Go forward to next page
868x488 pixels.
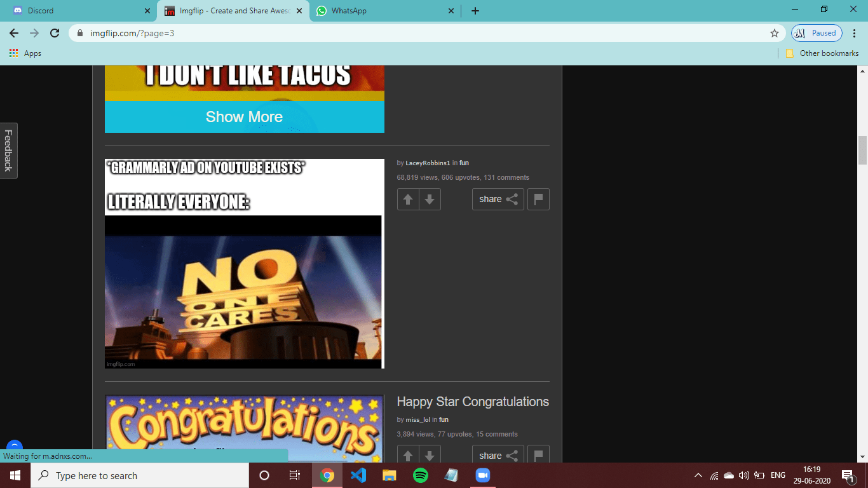point(34,33)
